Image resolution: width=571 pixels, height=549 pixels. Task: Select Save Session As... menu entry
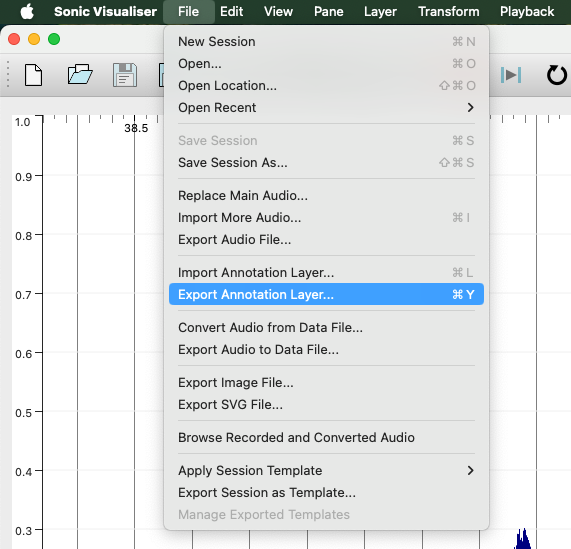(x=326, y=163)
